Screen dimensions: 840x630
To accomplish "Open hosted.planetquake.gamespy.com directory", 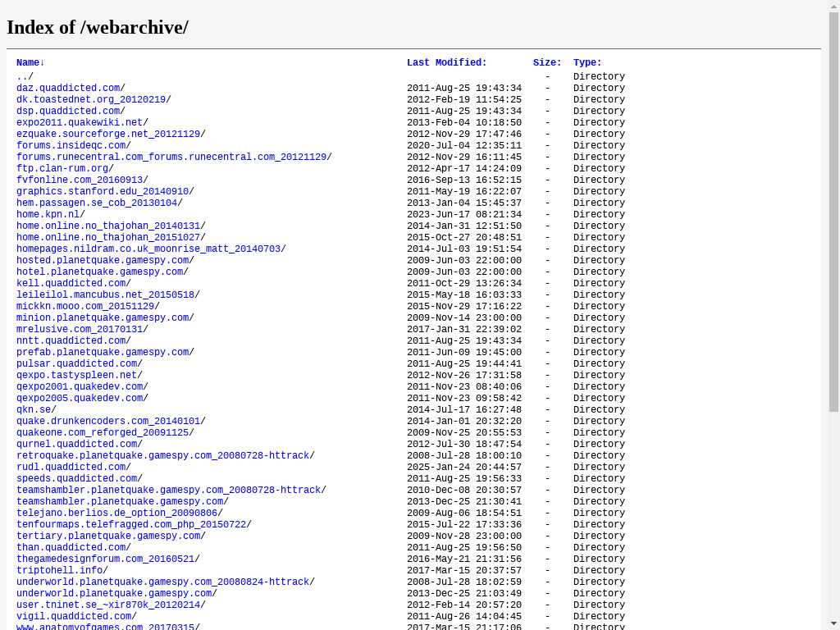I will [x=103, y=261].
